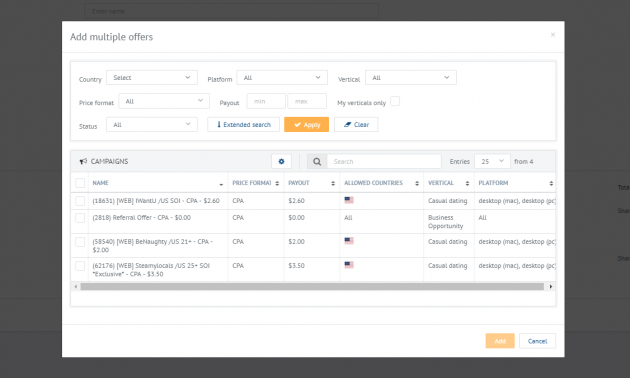Viewport: 630px width, 378px height.
Task: Sort by the Price Format column arrows
Action: pyautogui.click(x=277, y=183)
